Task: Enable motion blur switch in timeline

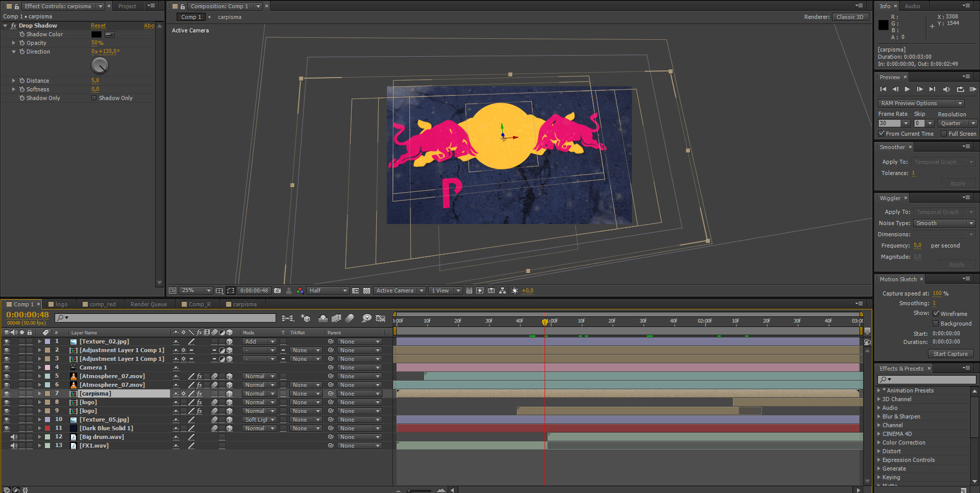Action: (x=350, y=318)
